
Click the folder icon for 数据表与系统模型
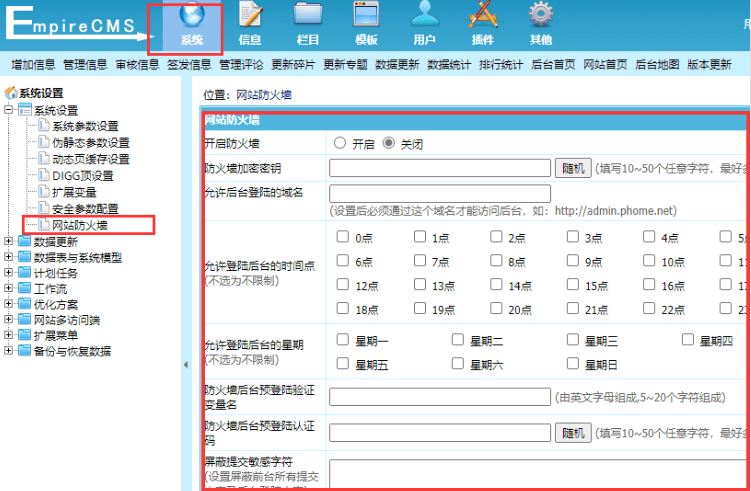(x=24, y=258)
